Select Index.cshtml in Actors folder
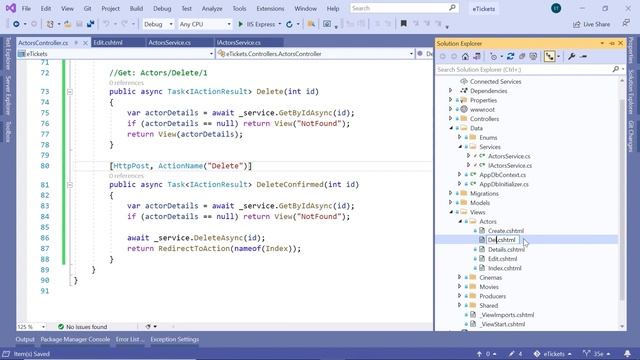The image size is (640, 360). (x=505, y=268)
